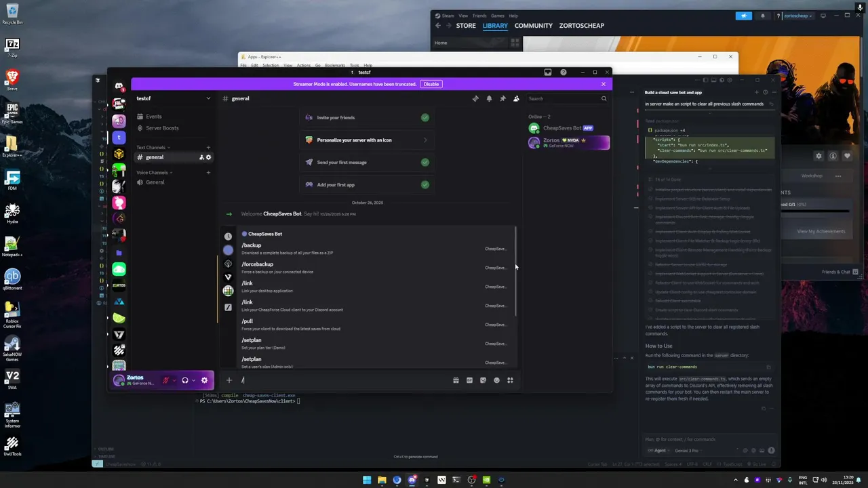Open Discord direct messages home icon
The height and width of the screenshot is (488, 868).
click(119, 86)
